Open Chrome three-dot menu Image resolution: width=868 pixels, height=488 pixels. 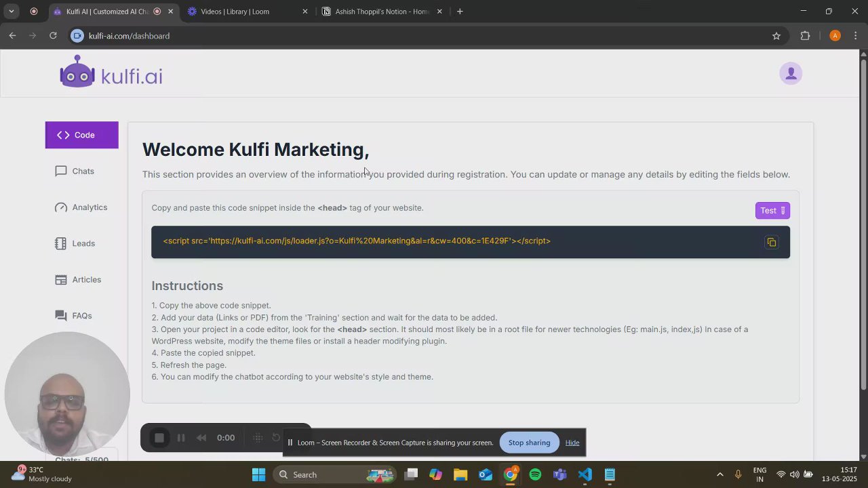pyautogui.click(x=856, y=36)
